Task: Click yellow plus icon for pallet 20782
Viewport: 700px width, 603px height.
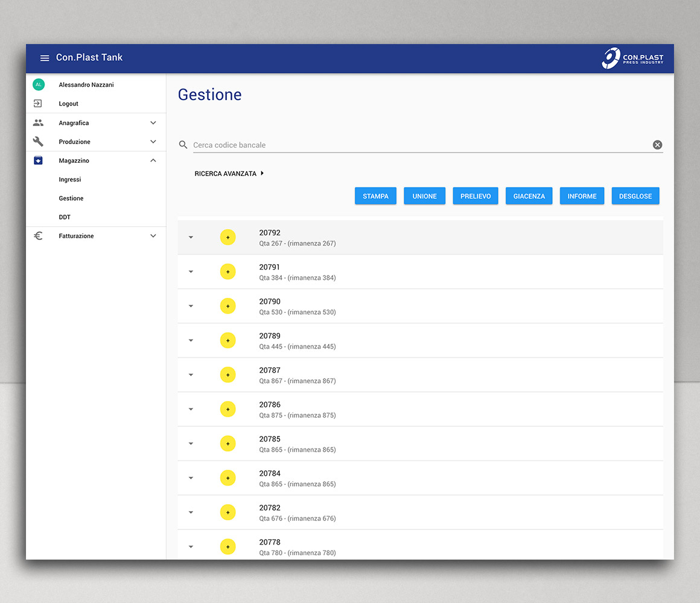Action: coord(227,512)
